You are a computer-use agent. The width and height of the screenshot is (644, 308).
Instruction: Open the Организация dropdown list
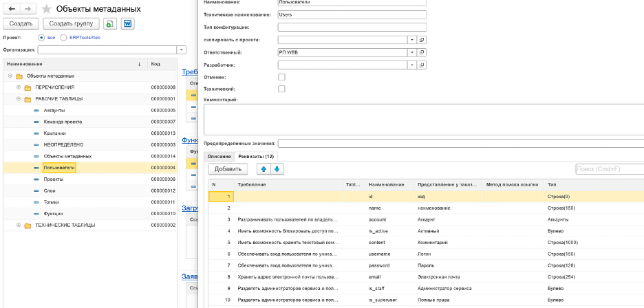(x=182, y=49)
